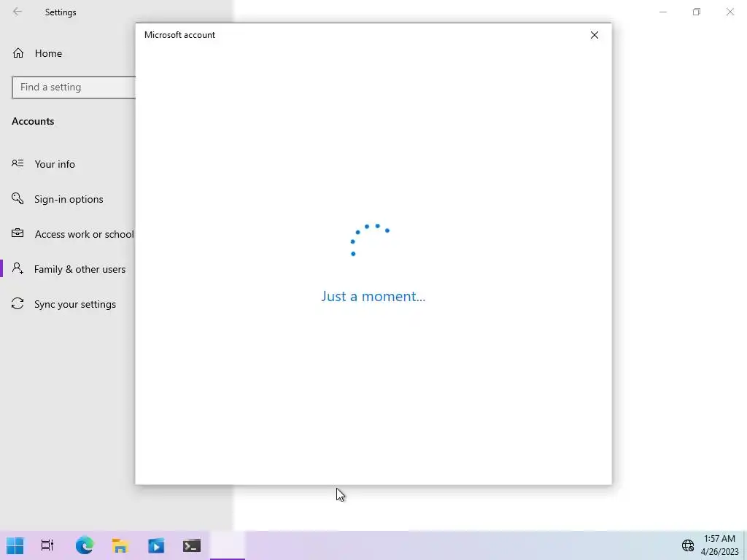Image resolution: width=747 pixels, height=560 pixels.
Task: Launch Microsoft Edge from the taskbar
Action: (x=85, y=545)
